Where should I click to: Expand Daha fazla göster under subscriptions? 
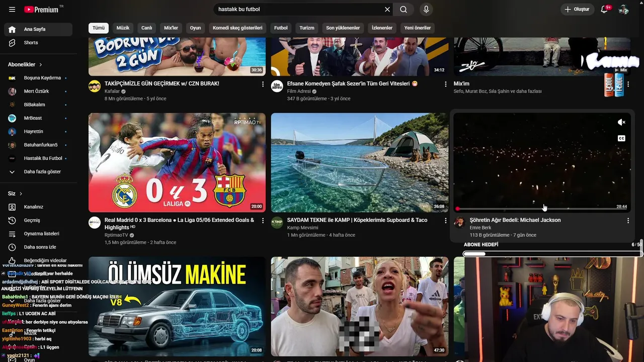tap(38, 171)
